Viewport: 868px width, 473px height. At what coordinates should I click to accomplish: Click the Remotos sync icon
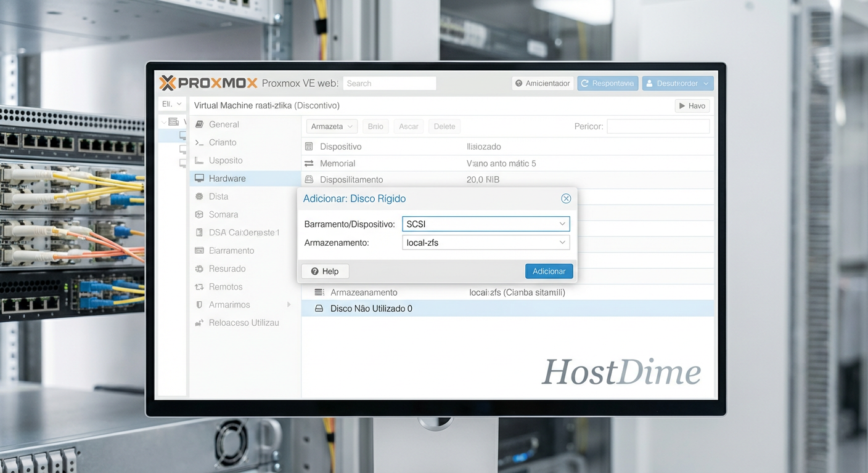(x=199, y=287)
